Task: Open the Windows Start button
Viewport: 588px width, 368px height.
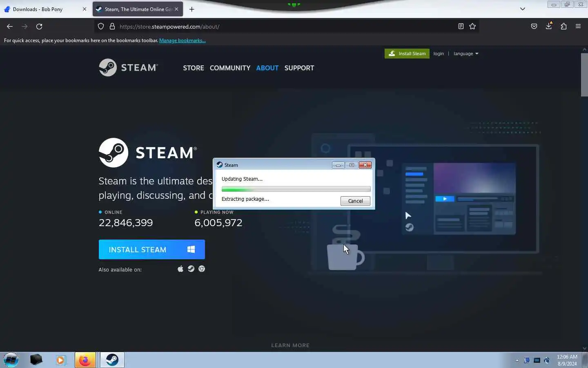Action: [11, 360]
